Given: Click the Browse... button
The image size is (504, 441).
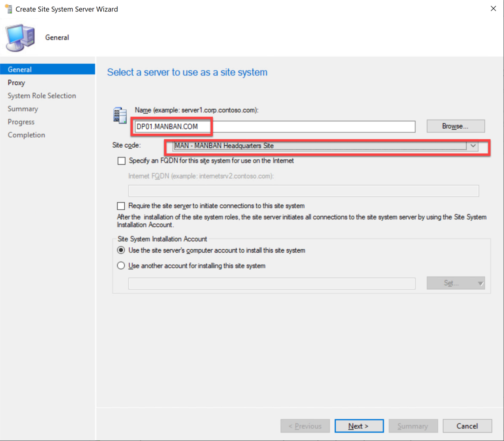Looking at the screenshot, I should click(x=455, y=126).
